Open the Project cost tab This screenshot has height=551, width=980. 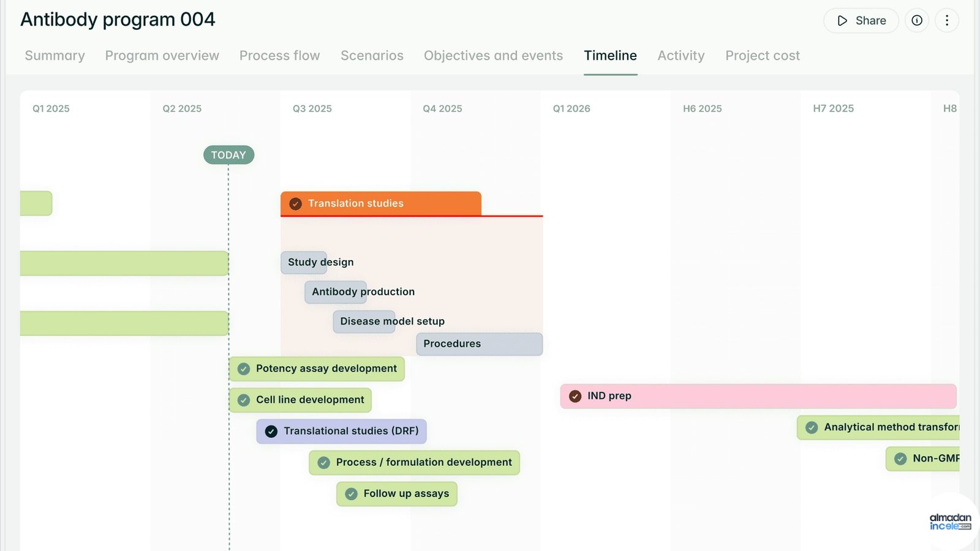pyautogui.click(x=763, y=56)
